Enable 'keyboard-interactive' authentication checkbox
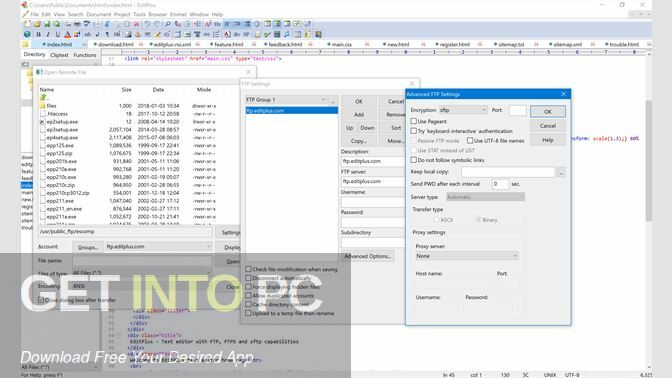The height and width of the screenshot is (378, 672). [414, 131]
